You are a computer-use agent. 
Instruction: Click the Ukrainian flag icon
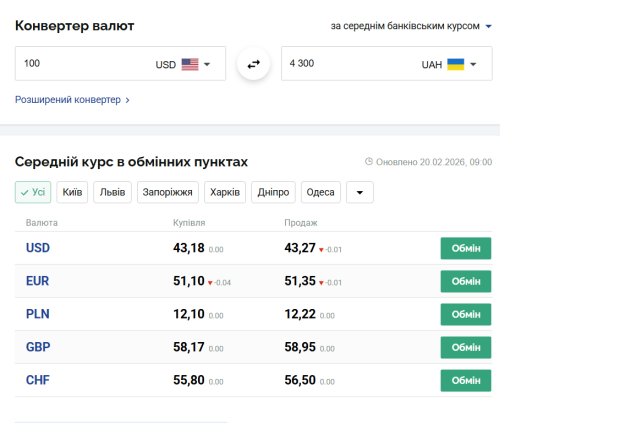pos(455,64)
